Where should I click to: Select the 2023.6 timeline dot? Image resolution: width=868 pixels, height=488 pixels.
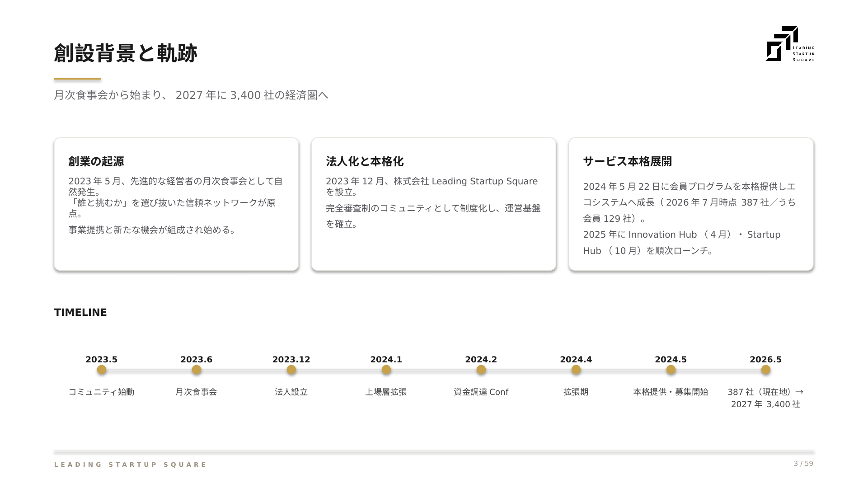click(197, 370)
